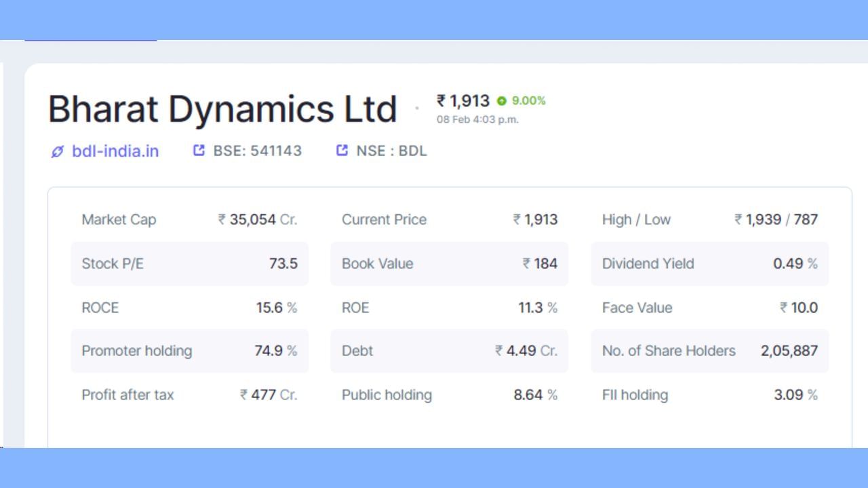
Task: Click the Promoter holding label
Action: click(137, 351)
